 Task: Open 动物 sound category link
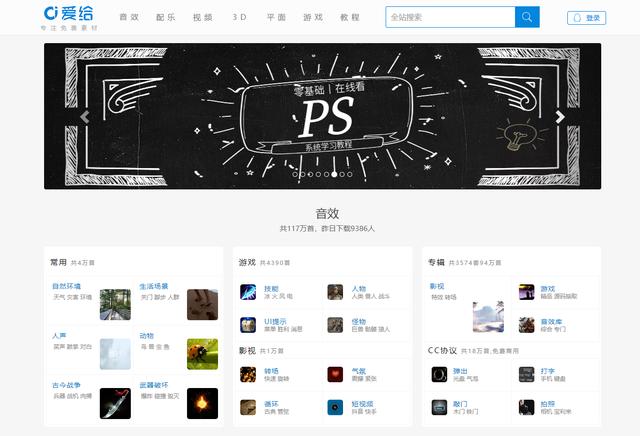pos(147,336)
